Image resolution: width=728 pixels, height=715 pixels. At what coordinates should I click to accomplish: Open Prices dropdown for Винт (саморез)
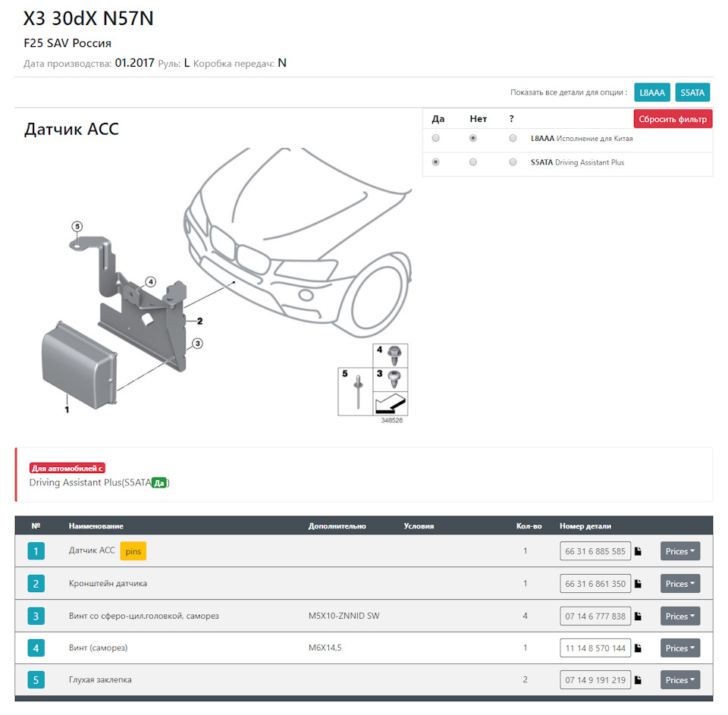(679, 648)
